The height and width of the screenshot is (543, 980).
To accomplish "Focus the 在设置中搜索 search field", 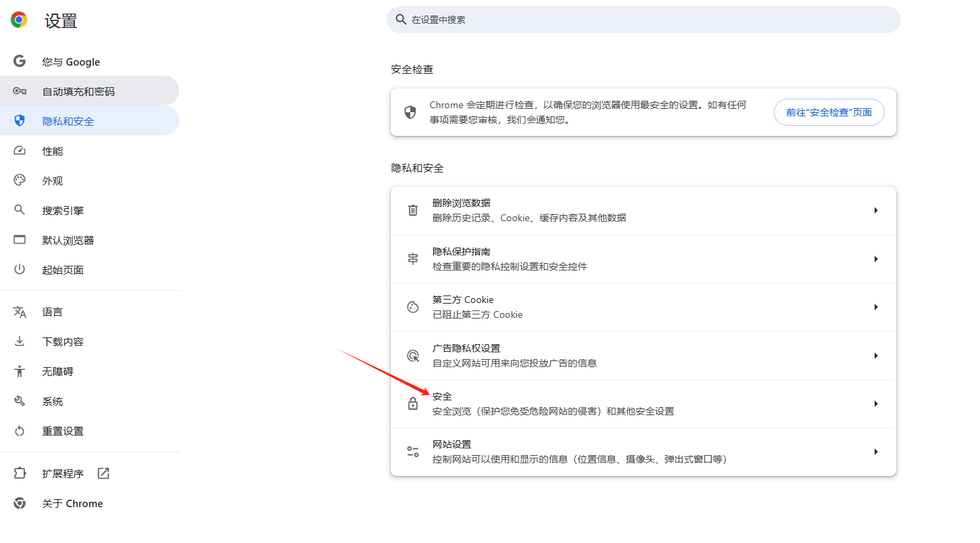I will click(643, 20).
